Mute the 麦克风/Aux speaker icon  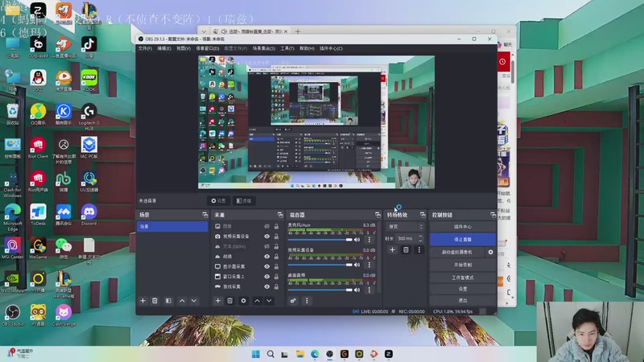point(357,240)
